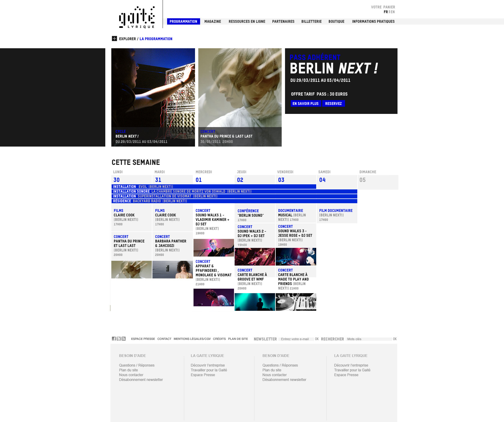Switch language to EN

point(393,12)
